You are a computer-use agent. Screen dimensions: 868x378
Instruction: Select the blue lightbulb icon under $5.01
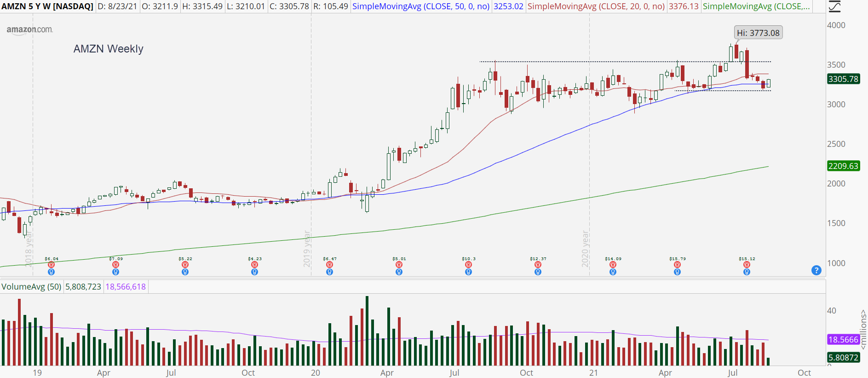(399, 272)
